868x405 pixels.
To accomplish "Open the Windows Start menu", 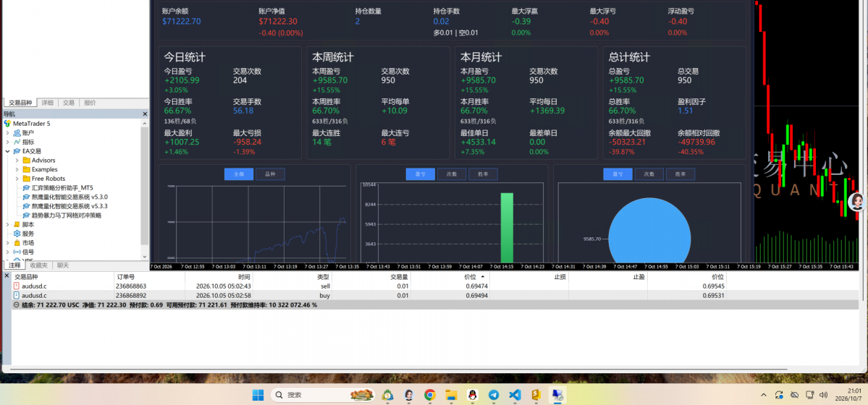I will point(258,395).
